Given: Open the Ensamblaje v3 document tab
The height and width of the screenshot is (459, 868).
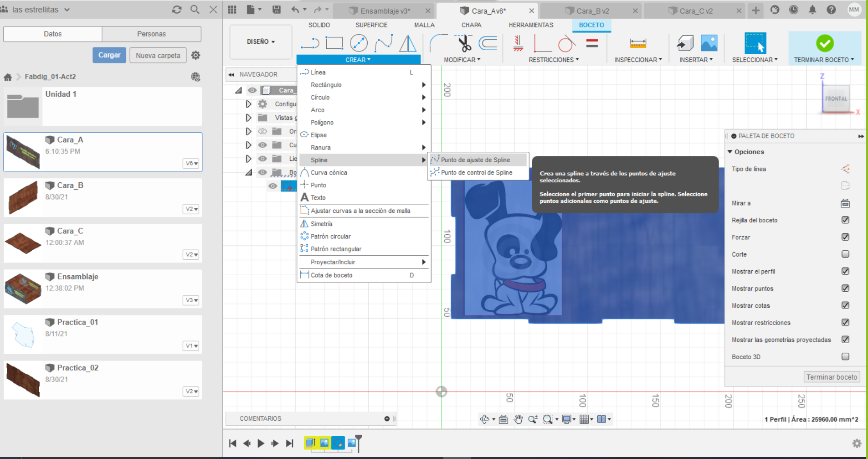Looking at the screenshot, I should pos(385,11).
